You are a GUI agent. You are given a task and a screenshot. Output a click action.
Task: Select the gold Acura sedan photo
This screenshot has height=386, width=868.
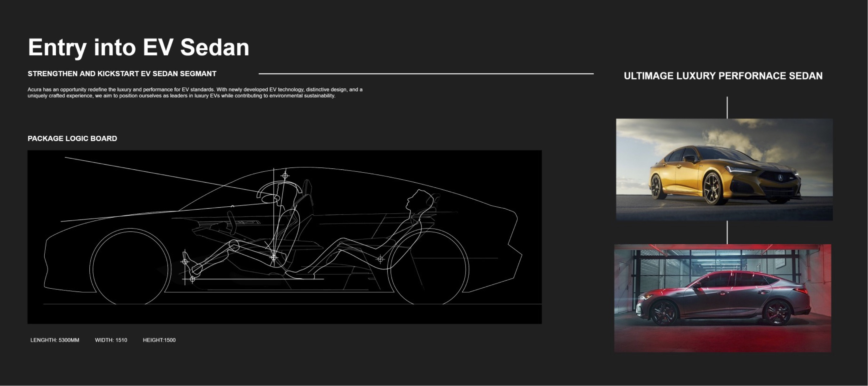click(724, 170)
